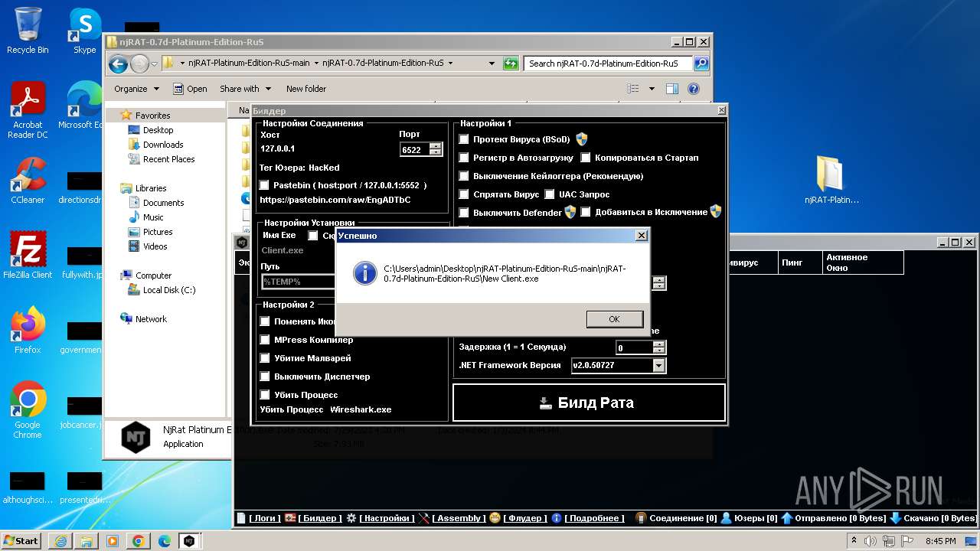This screenshot has height=551, width=980.
Task: Open the Логи menu item
Action: (264, 518)
